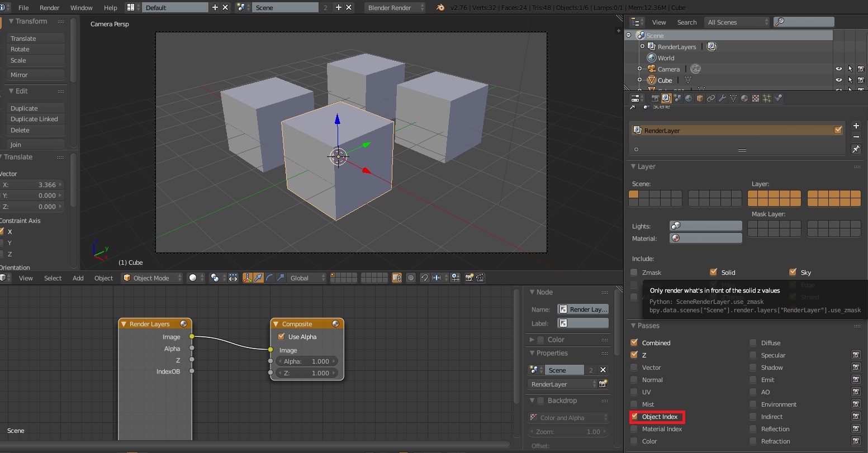Toggle Cube visibility eye in outliner
Viewport: 868px width, 453px height.
pos(838,80)
